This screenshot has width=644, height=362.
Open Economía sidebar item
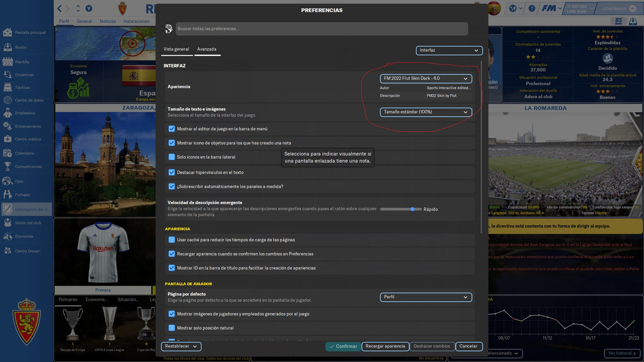pyautogui.click(x=27, y=236)
